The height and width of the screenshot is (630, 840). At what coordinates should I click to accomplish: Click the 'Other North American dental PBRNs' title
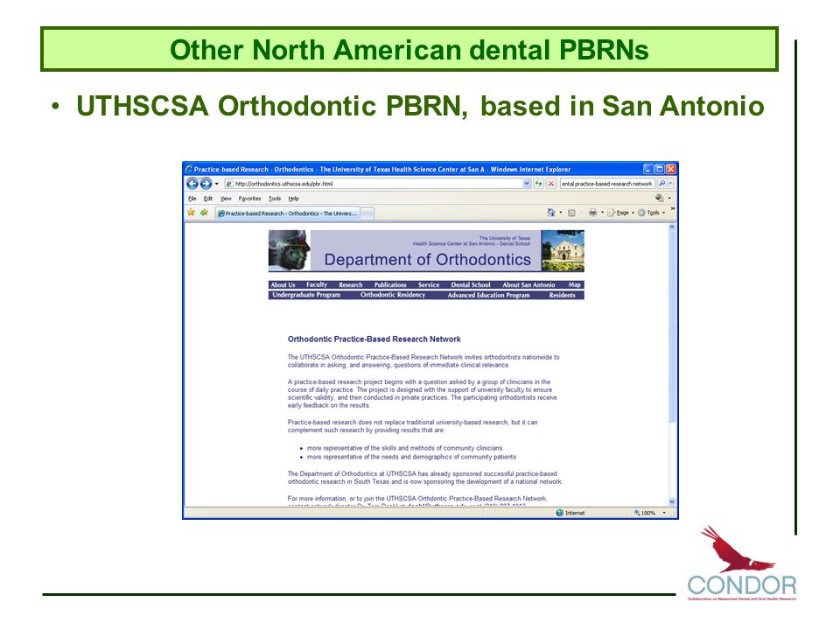(x=409, y=50)
